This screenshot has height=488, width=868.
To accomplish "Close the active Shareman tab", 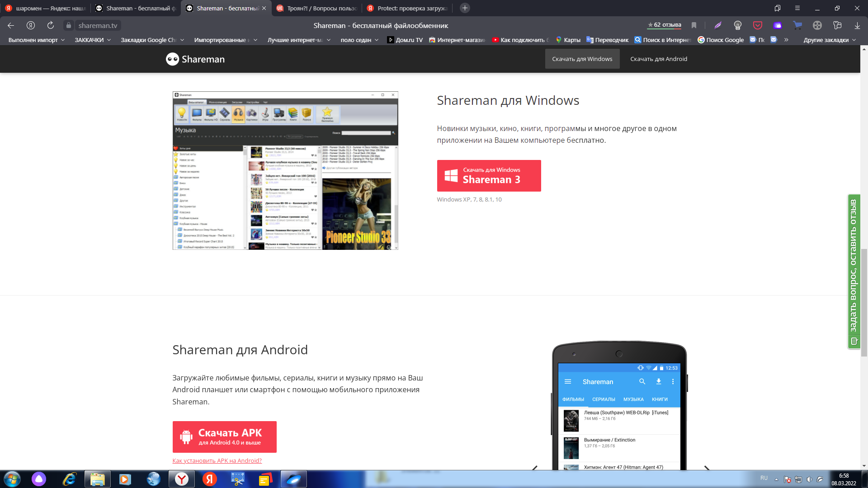I will click(264, 8).
